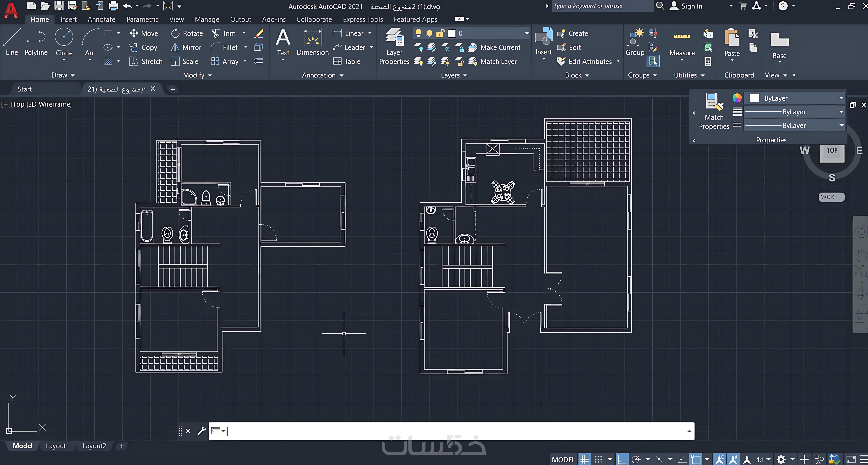Screen dimensions: 868x465
Task: Toggle snap mode in status bar
Action: pyautogui.click(x=598, y=459)
